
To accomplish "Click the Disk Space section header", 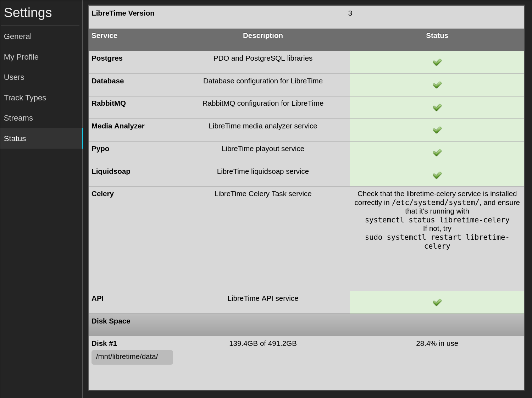I will (x=111, y=321).
